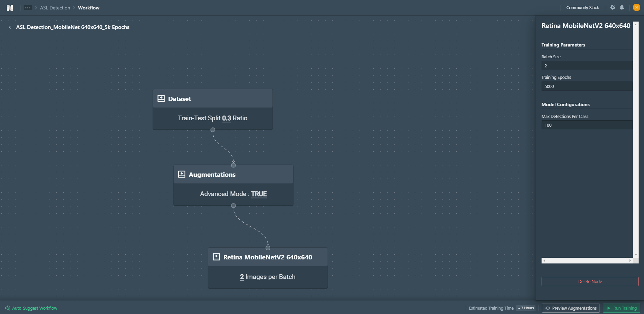Viewport: 644px width, 314px height.
Task: Click the Augmentations node icon
Action: pyautogui.click(x=182, y=174)
